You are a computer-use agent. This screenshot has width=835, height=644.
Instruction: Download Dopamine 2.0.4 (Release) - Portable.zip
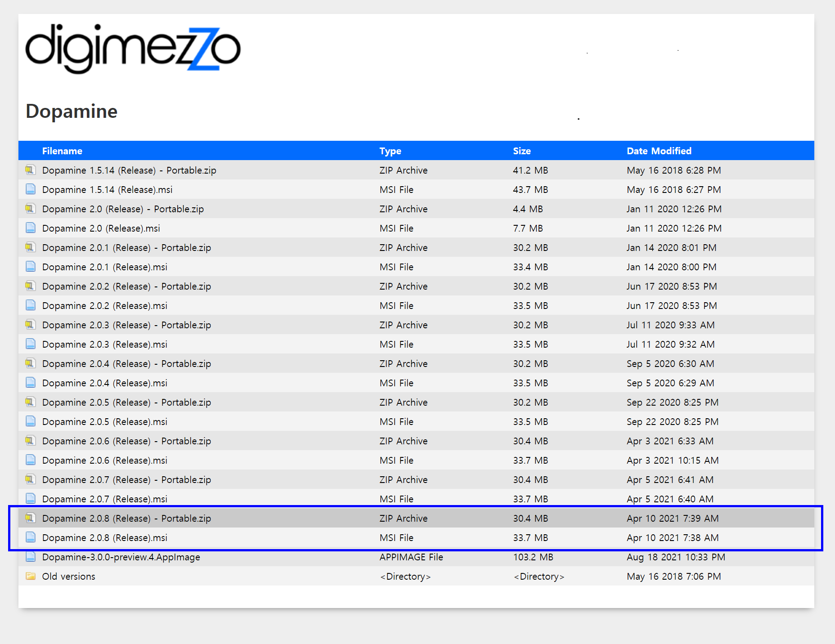(x=126, y=364)
